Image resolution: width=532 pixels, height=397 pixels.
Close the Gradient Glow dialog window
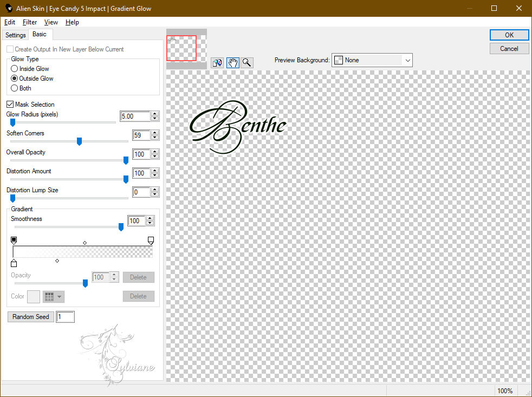tap(519, 8)
